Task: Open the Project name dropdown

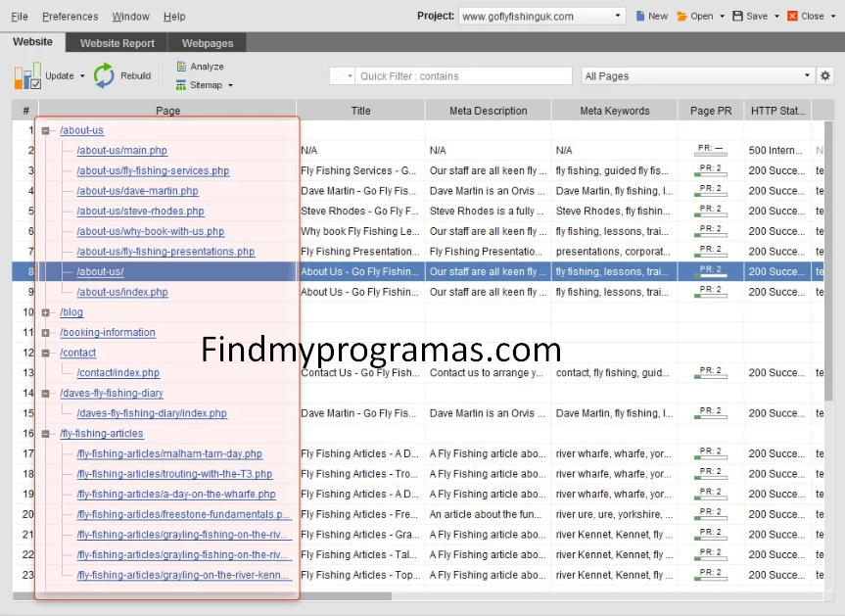Action: click(617, 16)
